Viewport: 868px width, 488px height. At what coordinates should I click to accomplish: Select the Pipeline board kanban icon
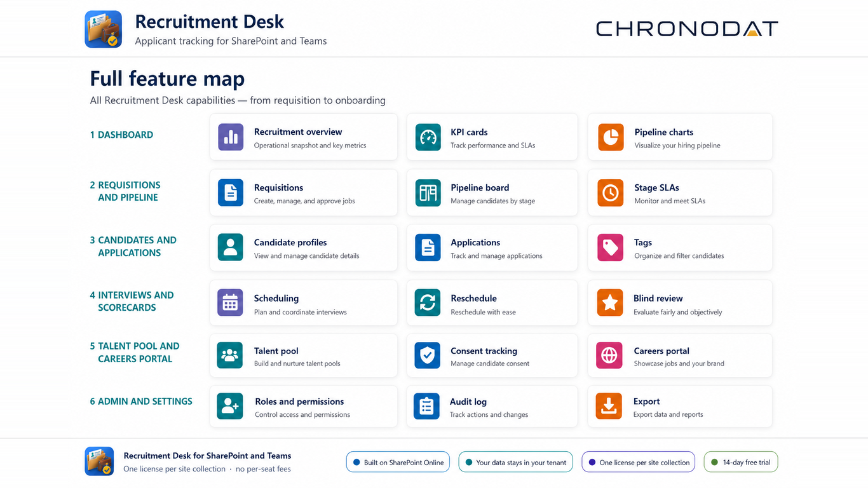click(428, 193)
